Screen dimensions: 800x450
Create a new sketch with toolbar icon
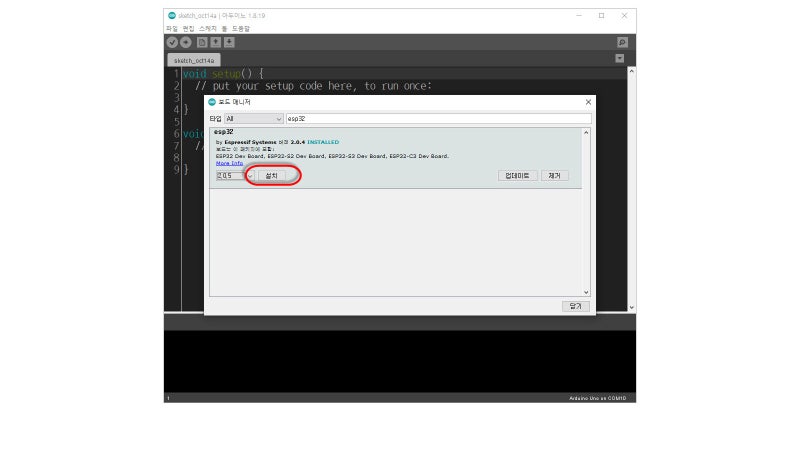pyautogui.click(x=202, y=42)
